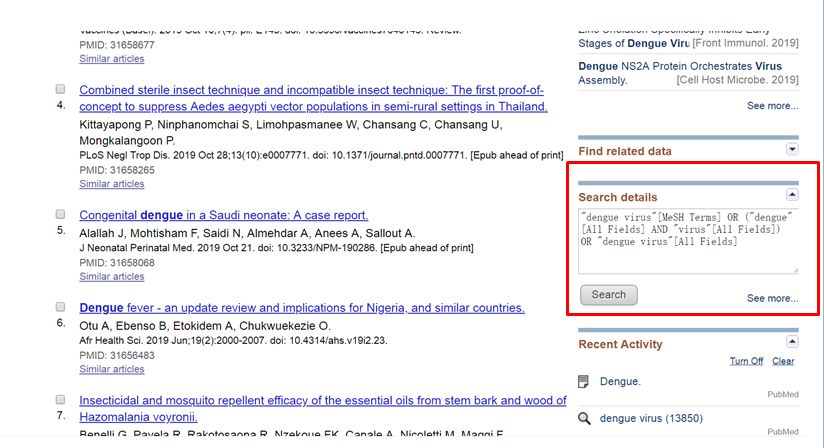Collapse the Search details panel
This screenshot has height=448, width=824.
[792, 195]
